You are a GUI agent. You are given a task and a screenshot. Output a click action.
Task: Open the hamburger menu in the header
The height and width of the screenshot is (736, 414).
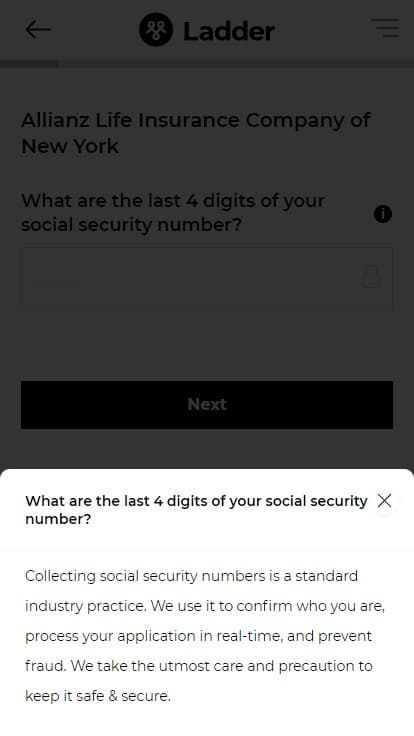click(x=385, y=28)
